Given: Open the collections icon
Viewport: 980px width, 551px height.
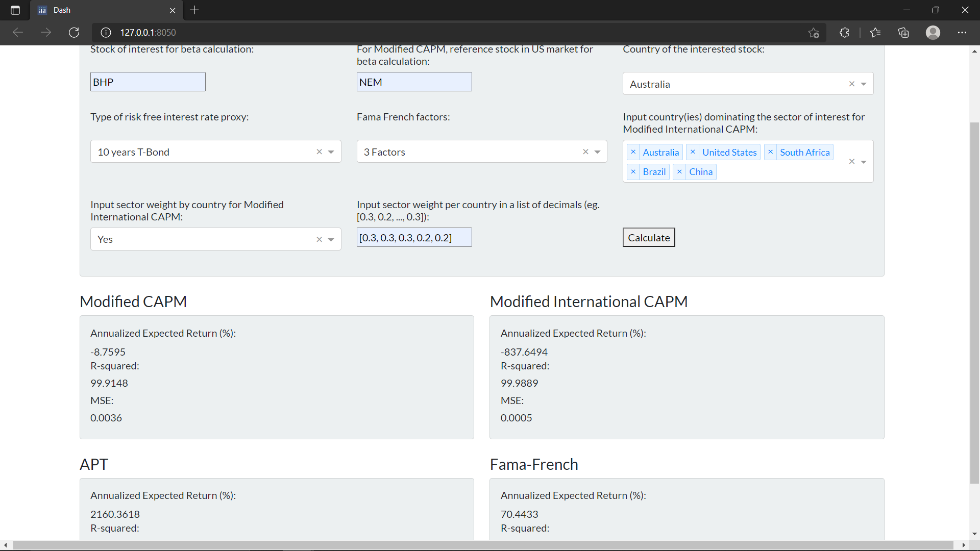Looking at the screenshot, I should [903, 33].
